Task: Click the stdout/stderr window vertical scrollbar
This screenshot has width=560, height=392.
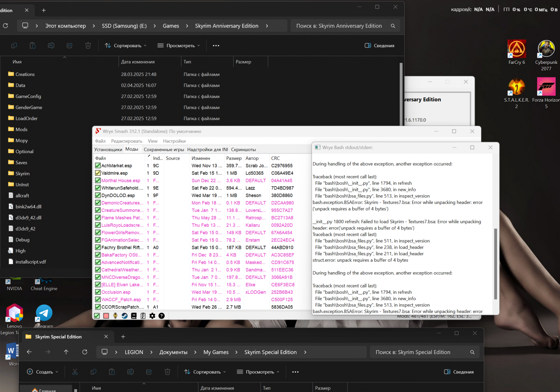Action: [x=495, y=264]
